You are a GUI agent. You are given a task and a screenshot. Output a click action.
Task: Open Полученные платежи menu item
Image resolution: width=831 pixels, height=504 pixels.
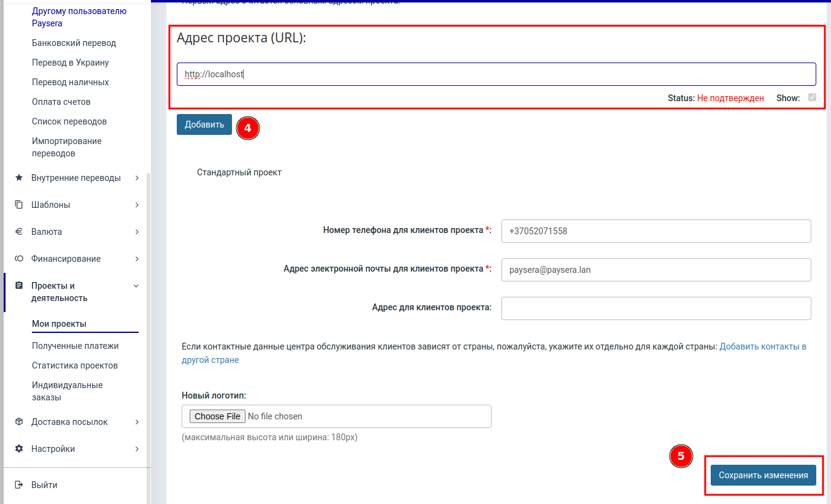click(x=75, y=346)
